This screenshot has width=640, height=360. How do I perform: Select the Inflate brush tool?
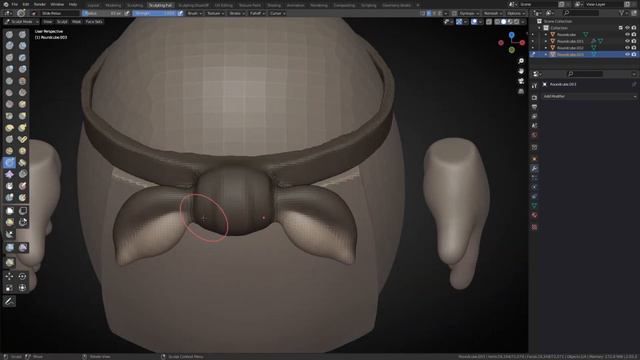[9, 69]
